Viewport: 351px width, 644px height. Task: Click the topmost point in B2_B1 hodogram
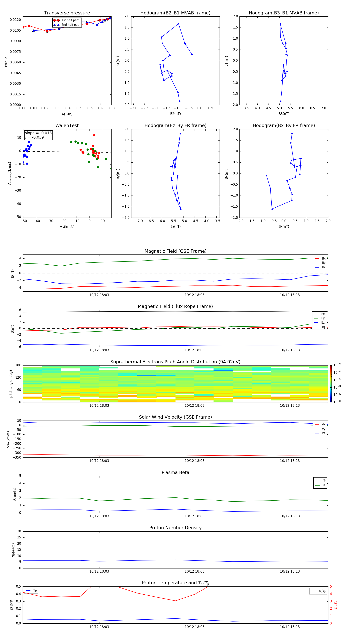[x=178, y=24]
